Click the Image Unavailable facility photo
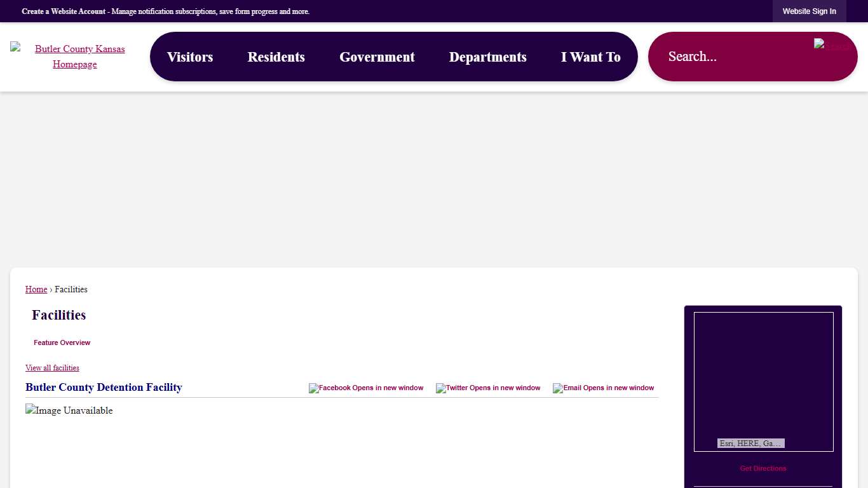 69,411
